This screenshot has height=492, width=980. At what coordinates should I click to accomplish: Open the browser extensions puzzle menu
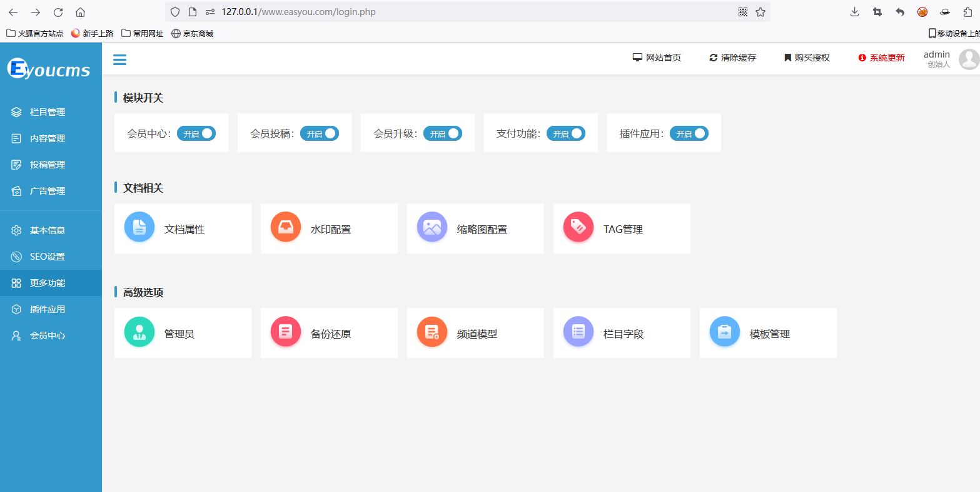pos(967,12)
